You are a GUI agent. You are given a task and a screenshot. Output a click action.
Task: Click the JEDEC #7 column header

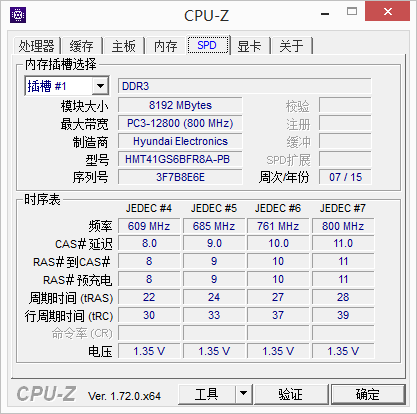point(343,208)
